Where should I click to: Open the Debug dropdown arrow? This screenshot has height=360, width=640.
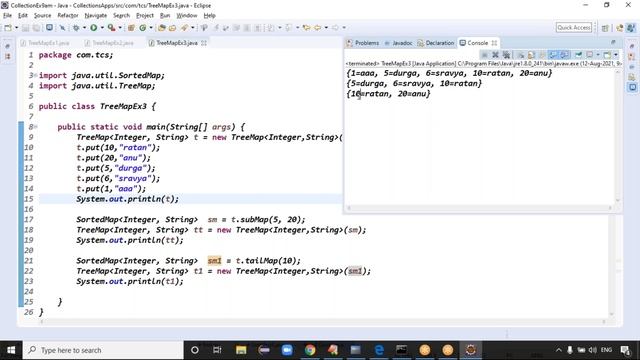84,28
